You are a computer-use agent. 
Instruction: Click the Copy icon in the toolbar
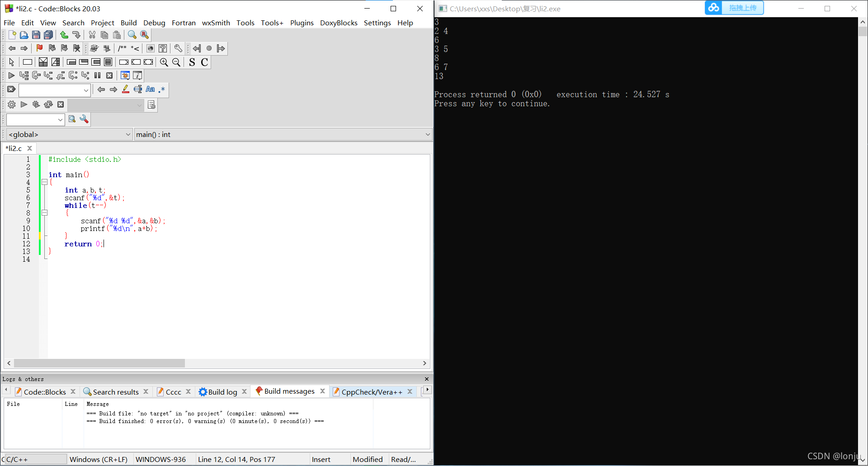coord(104,35)
